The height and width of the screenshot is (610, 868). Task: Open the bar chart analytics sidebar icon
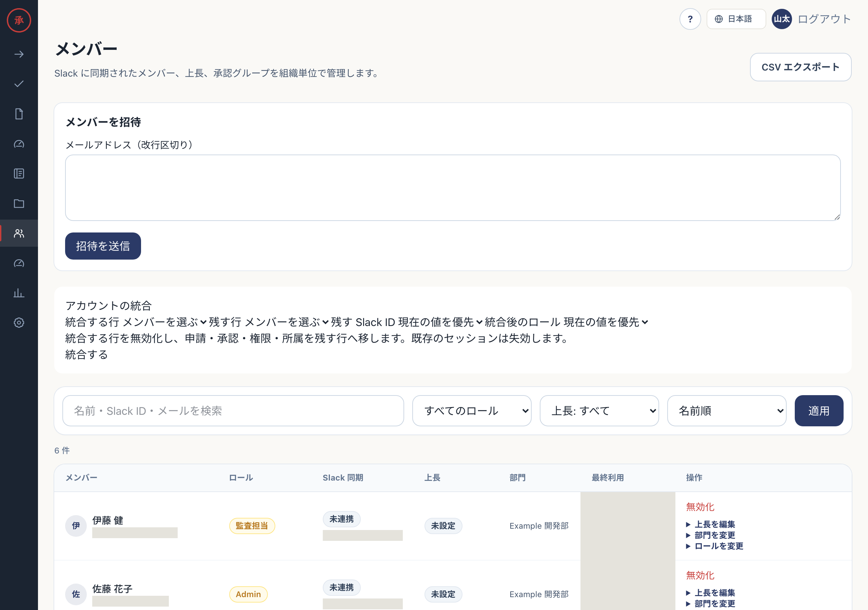pyautogui.click(x=19, y=293)
